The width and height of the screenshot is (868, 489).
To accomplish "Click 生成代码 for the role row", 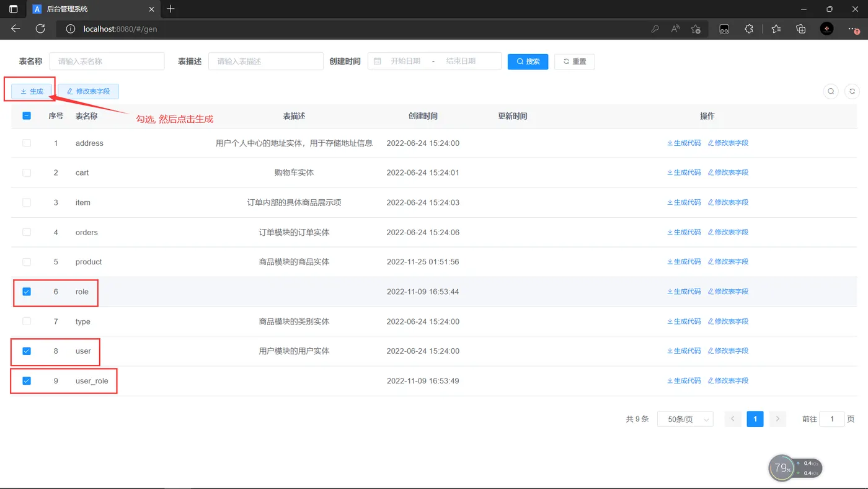I will 684,292.
